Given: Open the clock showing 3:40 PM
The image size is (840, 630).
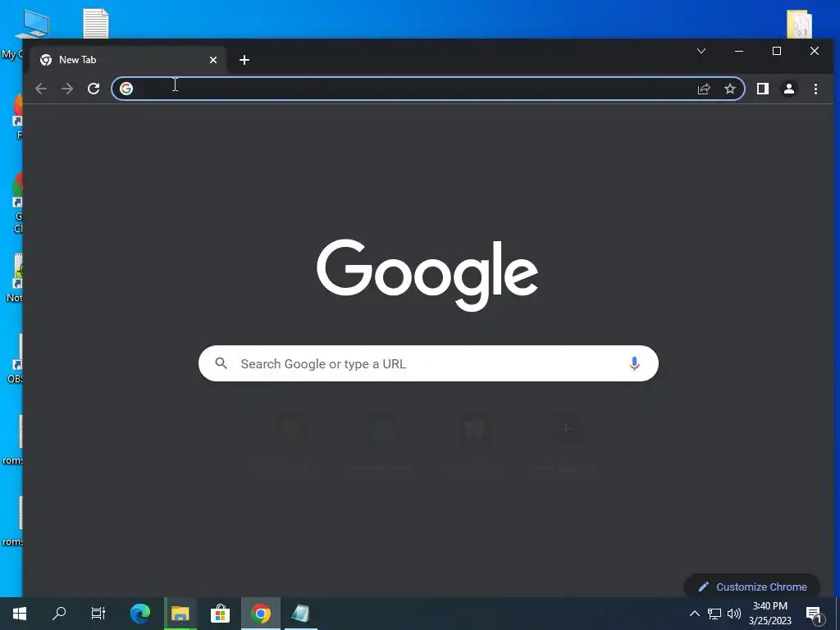Looking at the screenshot, I should 769,614.
